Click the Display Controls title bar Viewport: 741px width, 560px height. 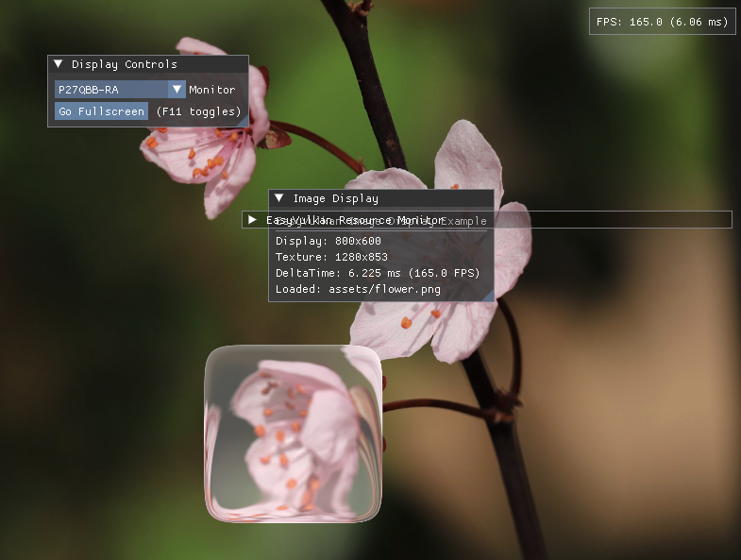pyautogui.click(x=148, y=64)
